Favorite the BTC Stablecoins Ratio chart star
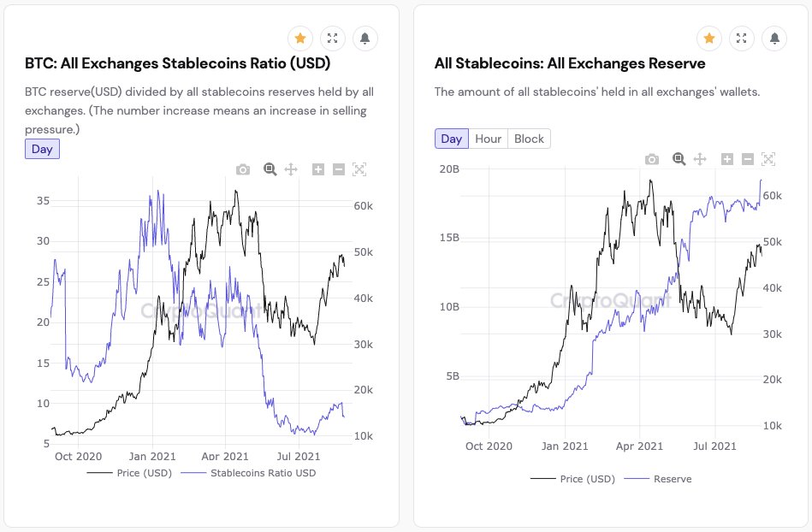 click(x=300, y=38)
